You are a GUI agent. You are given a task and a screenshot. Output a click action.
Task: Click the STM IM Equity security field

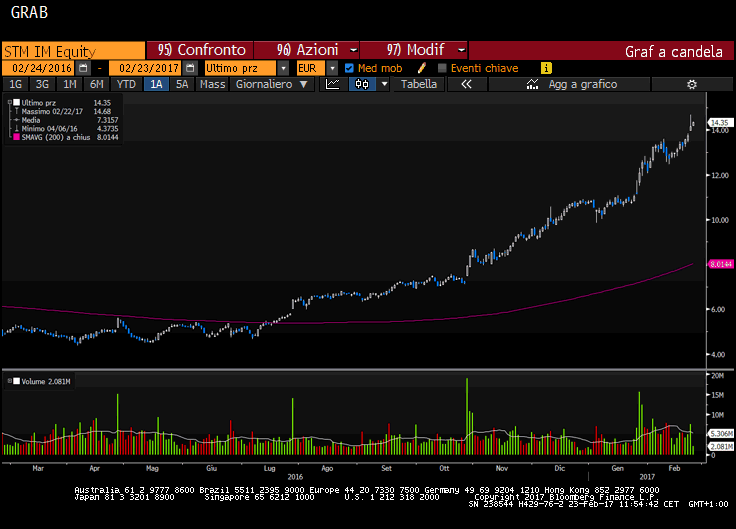coord(73,51)
